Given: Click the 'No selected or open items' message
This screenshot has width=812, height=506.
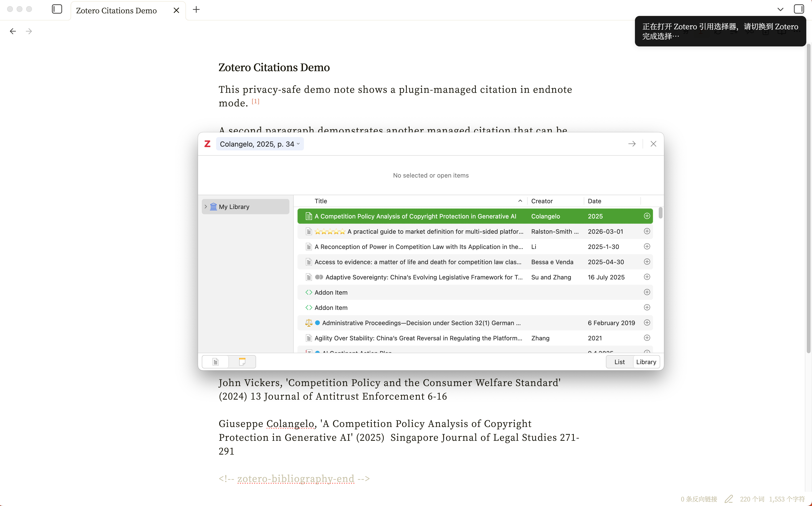Looking at the screenshot, I should click(431, 175).
